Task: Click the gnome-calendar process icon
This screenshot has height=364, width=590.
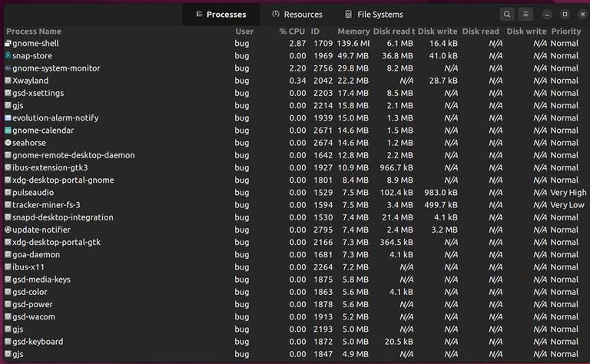Action: pos(8,130)
